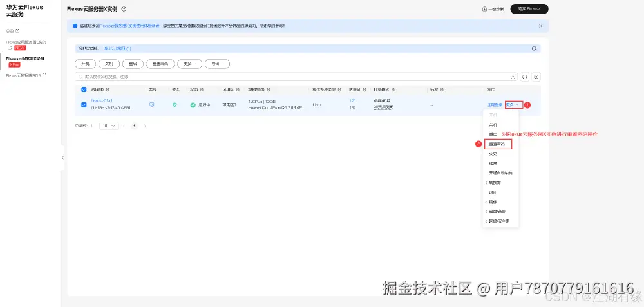This screenshot has height=307, width=644.
Task: Click the 30天后到期 expiry text
Action: (x=384, y=107)
